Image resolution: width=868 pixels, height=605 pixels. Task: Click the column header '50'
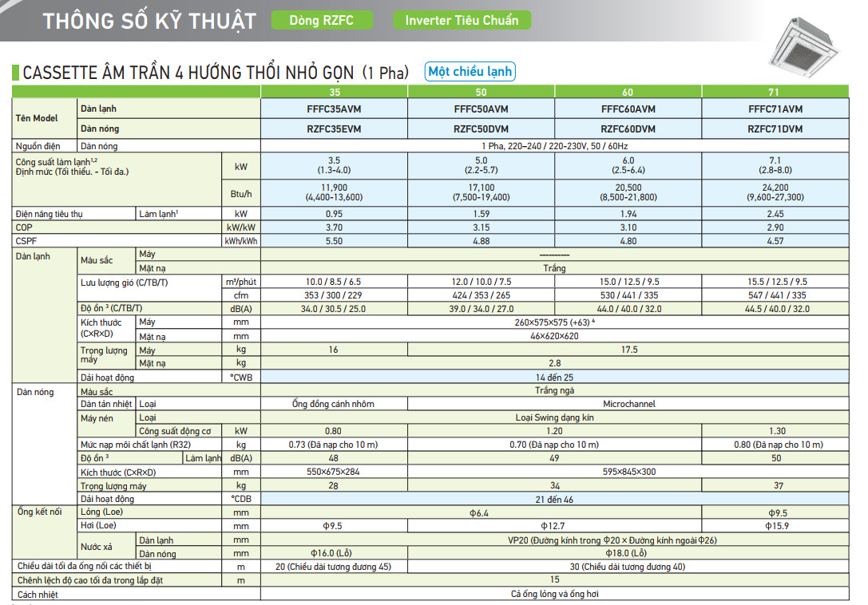(x=481, y=92)
